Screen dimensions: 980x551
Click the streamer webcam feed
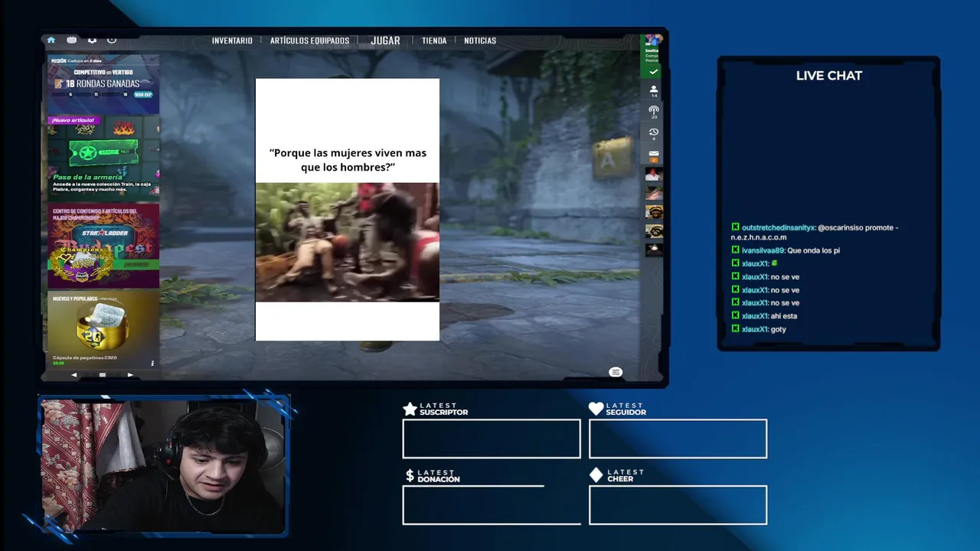pyautogui.click(x=164, y=465)
